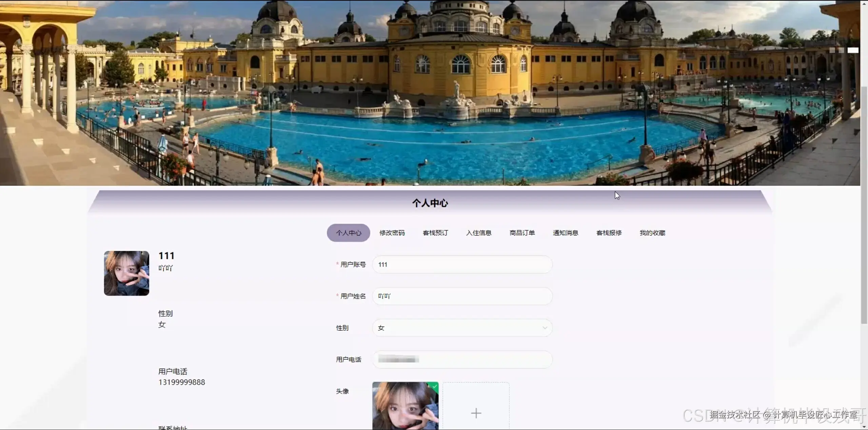This screenshot has height=430, width=868.
Task: Click the 用户姓名 input field
Action: 462,296
